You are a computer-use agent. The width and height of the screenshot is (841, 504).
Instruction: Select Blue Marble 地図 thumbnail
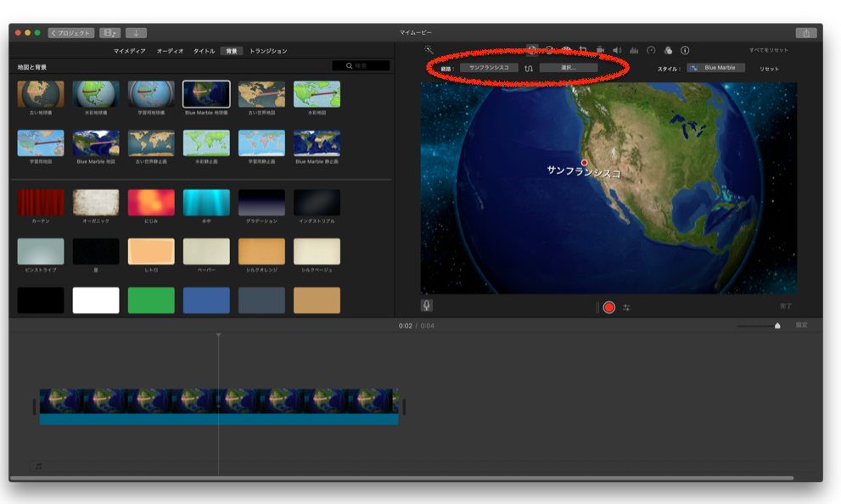[x=96, y=143]
